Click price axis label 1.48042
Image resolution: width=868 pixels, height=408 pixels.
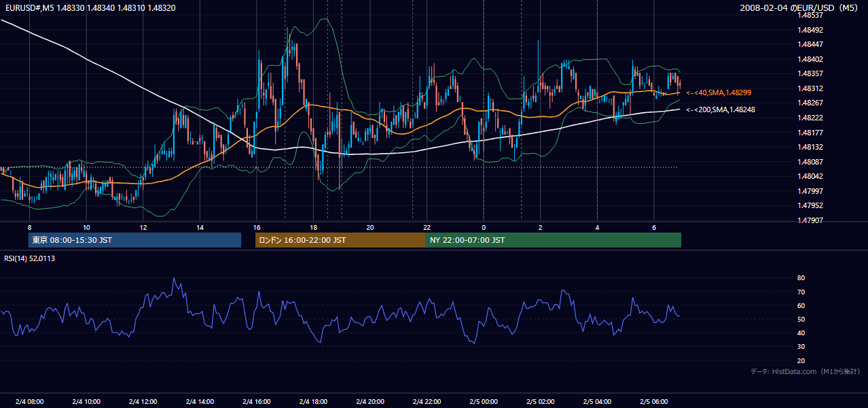click(810, 176)
